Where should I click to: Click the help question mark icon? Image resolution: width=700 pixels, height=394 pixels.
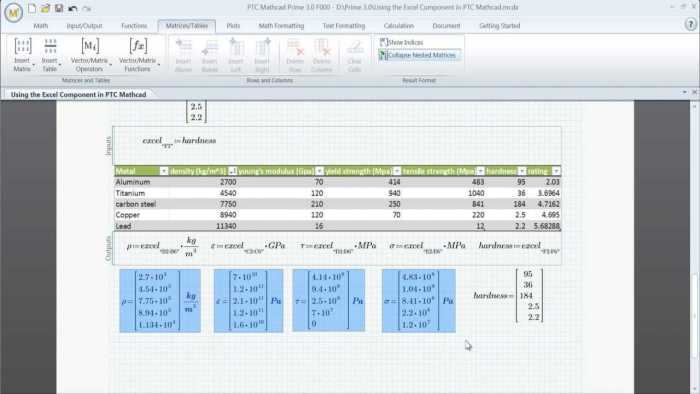click(690, 25)
